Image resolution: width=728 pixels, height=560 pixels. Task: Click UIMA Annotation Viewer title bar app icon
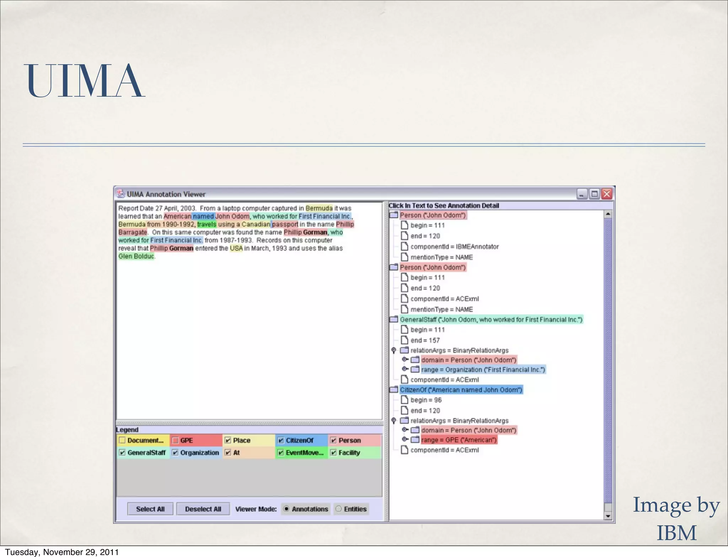[x=121, y=194]
